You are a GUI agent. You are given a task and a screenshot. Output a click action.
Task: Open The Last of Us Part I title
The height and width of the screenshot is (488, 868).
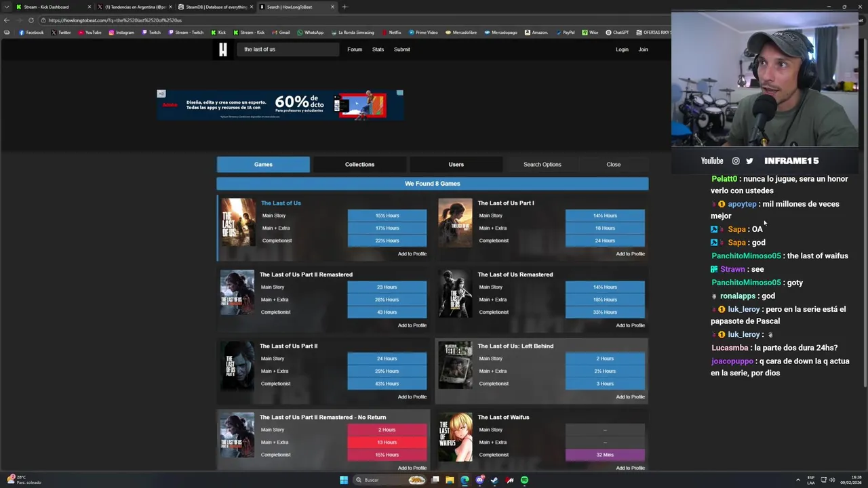[505, 203]
